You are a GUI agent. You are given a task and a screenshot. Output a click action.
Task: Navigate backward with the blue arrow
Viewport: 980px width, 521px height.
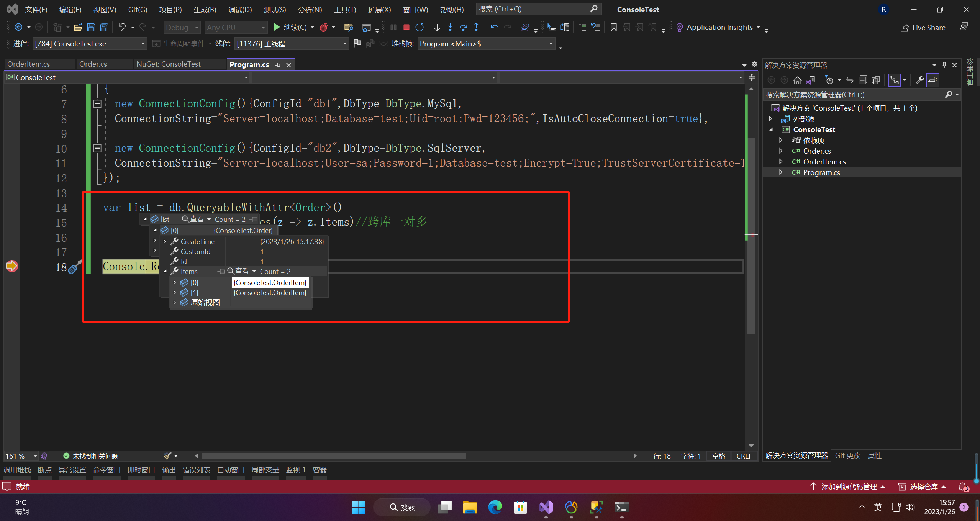click(18, 27)
